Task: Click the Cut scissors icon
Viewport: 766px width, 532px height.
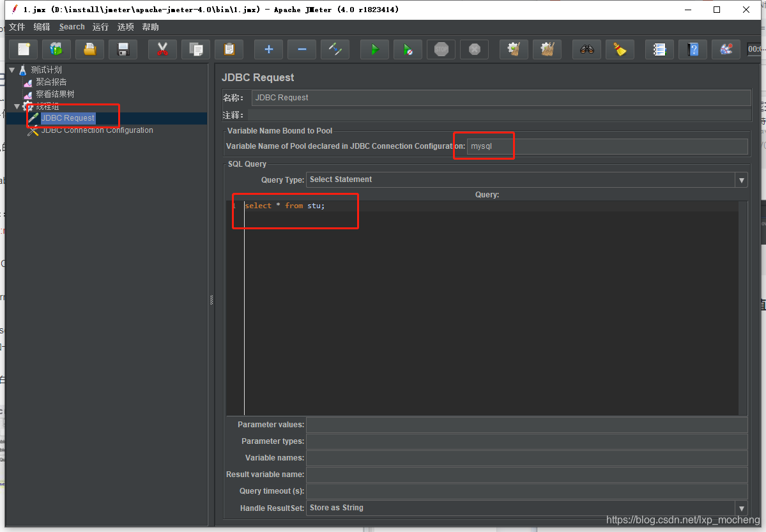Action: pyautogui.click(x=163, y=49)
